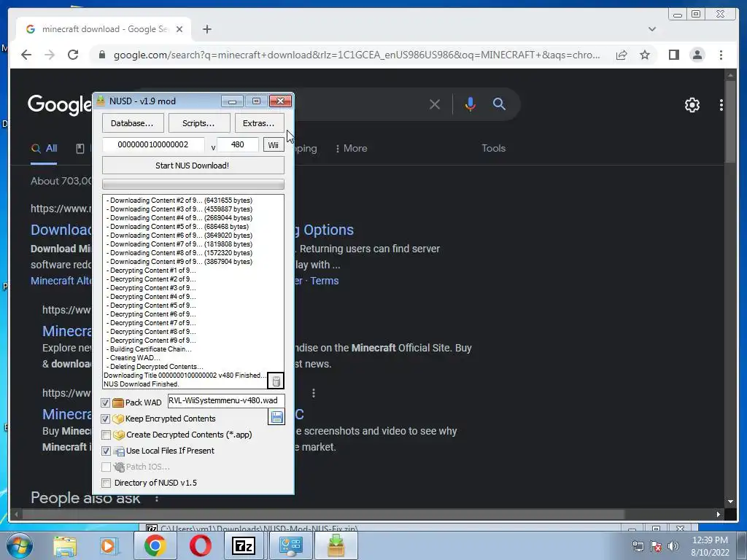The width and height of the screenshot is (747, 560).
Task: Click the vertical page scrollbar thumb
Action: 730,122
